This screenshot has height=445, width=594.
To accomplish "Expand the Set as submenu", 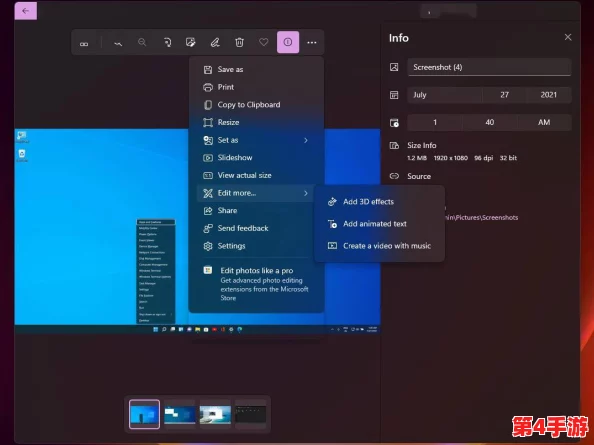I will click(x=256, y=140).
